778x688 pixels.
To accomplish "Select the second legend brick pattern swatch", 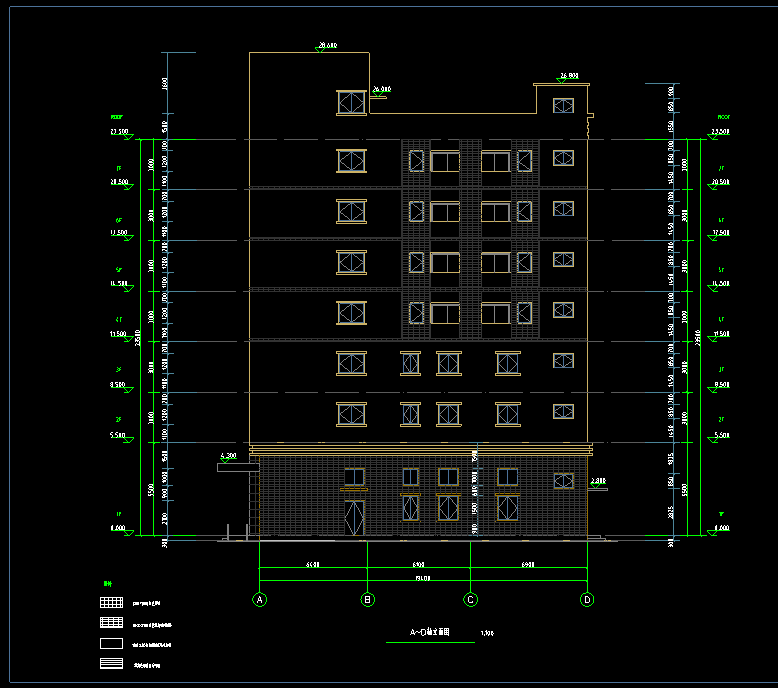I will click(111, 623).
